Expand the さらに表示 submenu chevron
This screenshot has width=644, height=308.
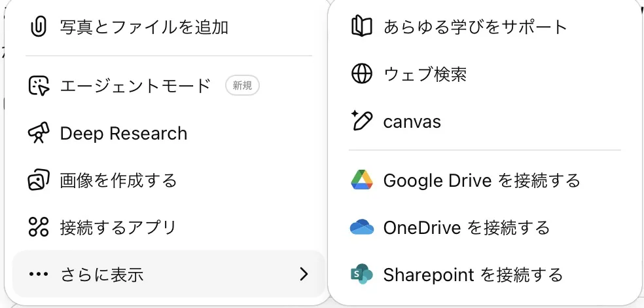click(304, 274)
